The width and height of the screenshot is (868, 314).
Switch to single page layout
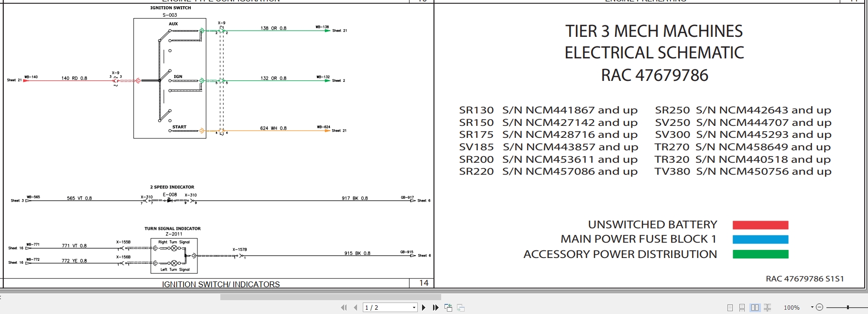(730, 308)
